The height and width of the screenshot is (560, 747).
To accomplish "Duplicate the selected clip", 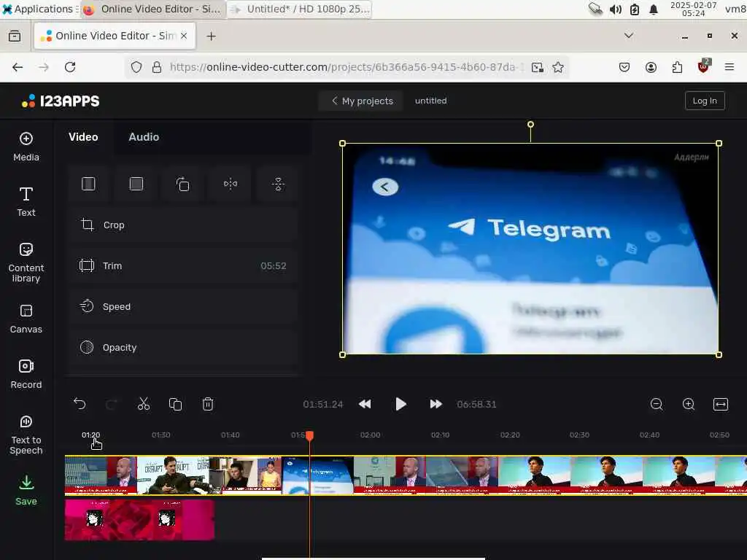I will tap(175, 404).
